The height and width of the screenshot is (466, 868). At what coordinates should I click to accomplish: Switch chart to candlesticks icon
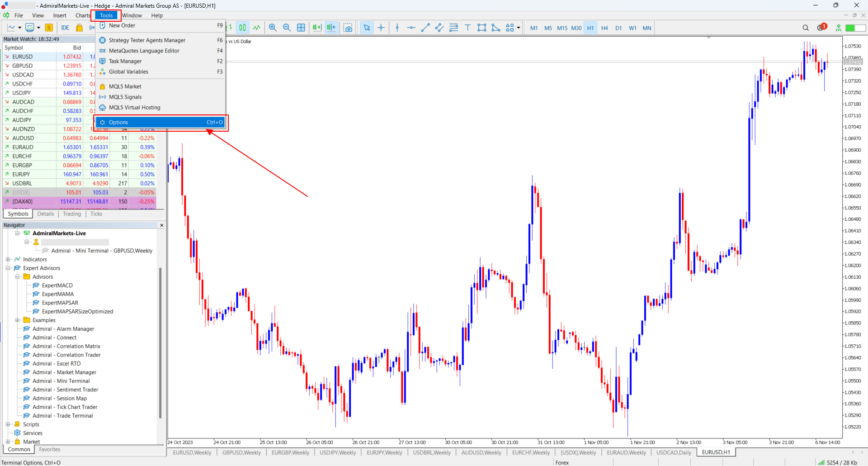pos(243,28)
